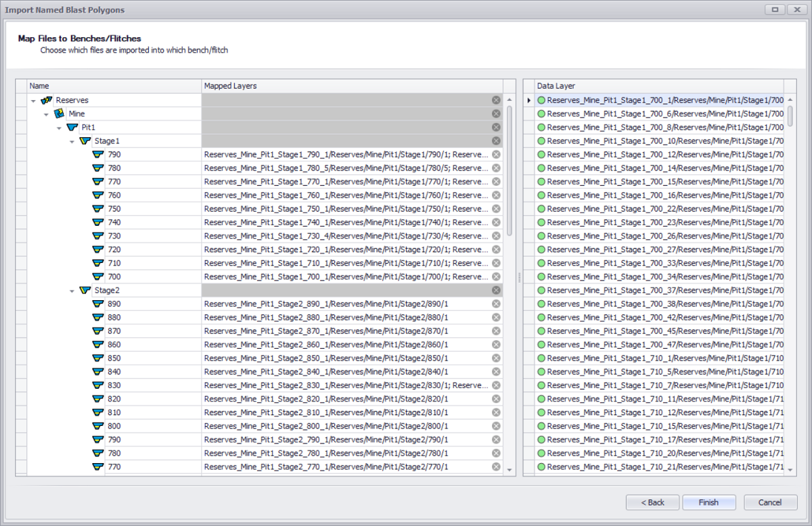Click the Pit1 node icon
This screenshot has width=812, height=526.
pos(72,127)
